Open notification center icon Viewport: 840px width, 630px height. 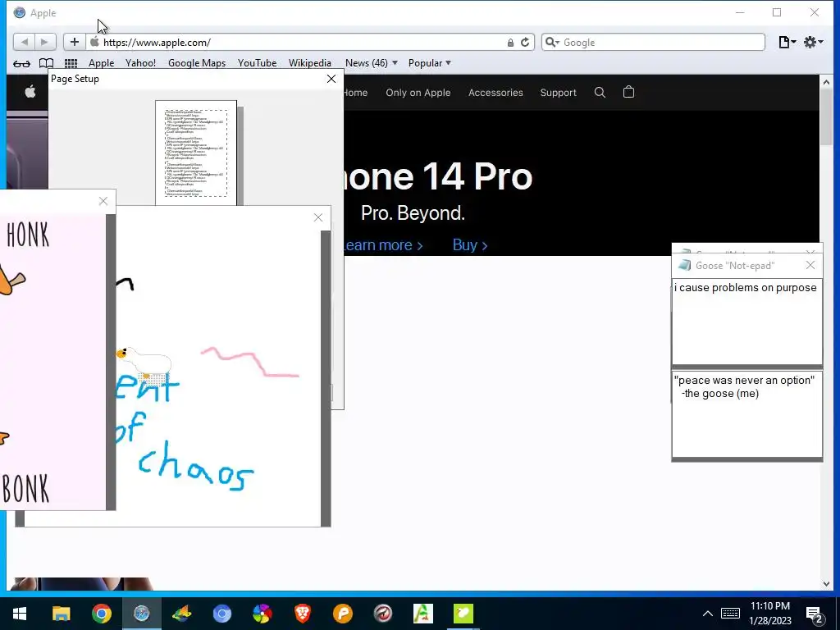[x=815, y=614]
